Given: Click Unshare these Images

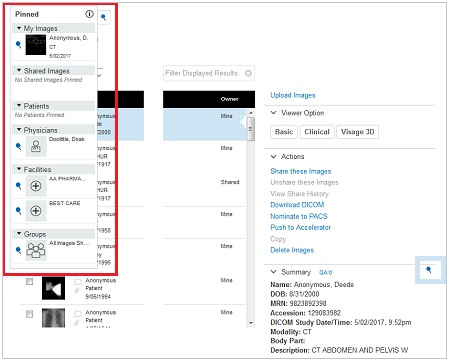Looking at the screenshot, I should point(304,182).
